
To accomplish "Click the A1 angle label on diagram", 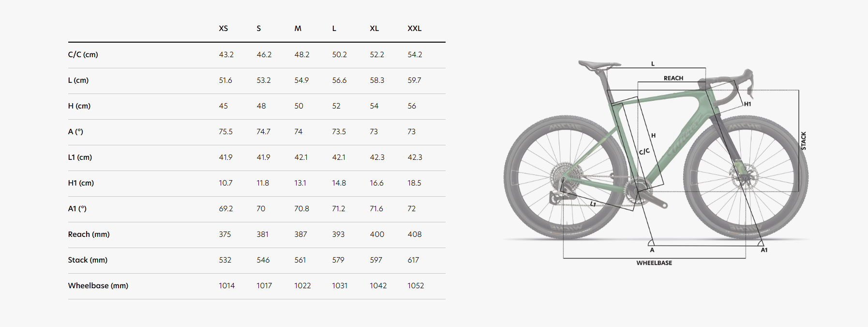I will [x=764, y=250].
